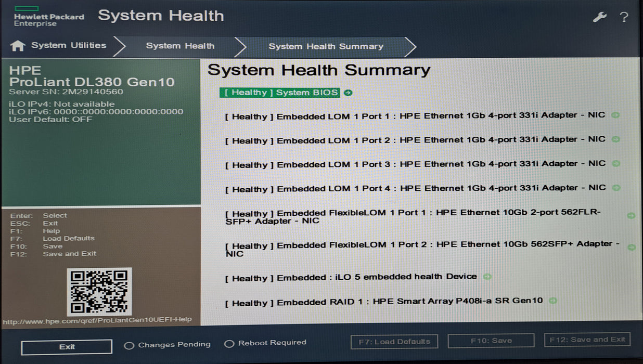Click arrow icon for LOM 1 Port 4
Screen dimensions: 643x364
(x=615, y=188)
